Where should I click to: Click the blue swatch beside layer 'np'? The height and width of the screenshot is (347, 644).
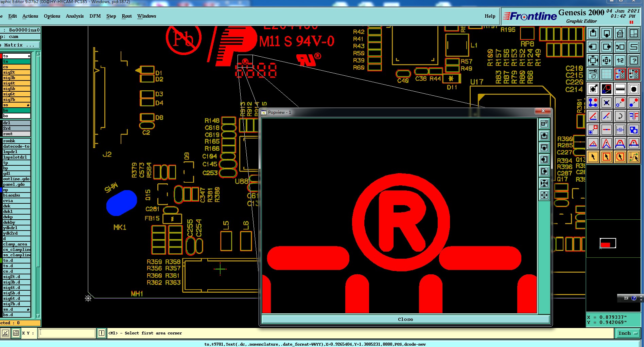coord(1,190)
